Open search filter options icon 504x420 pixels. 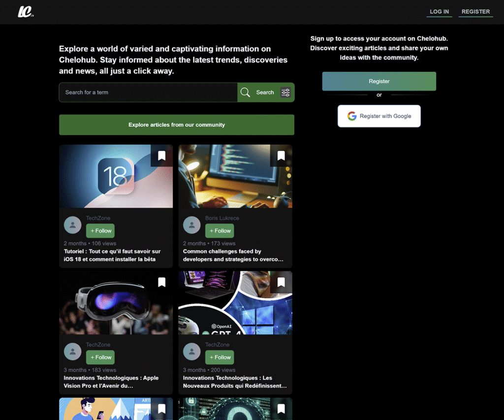(x=285, y=93)
